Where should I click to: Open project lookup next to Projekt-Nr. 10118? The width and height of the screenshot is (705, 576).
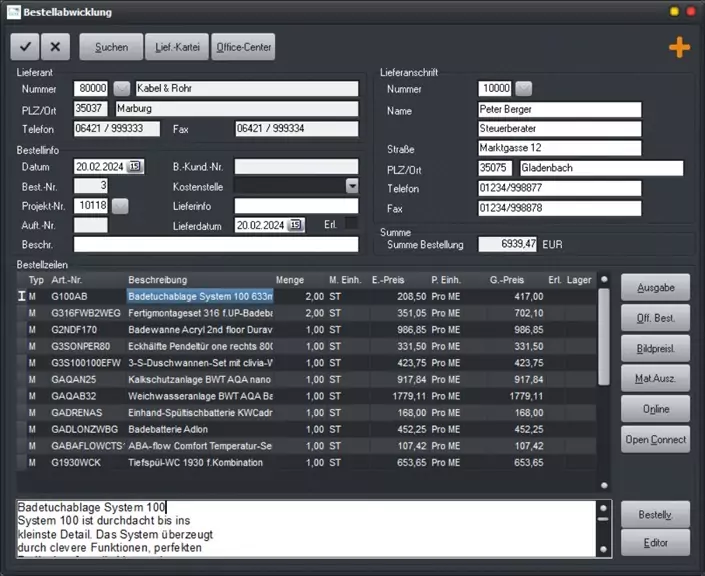coord(120,206)
